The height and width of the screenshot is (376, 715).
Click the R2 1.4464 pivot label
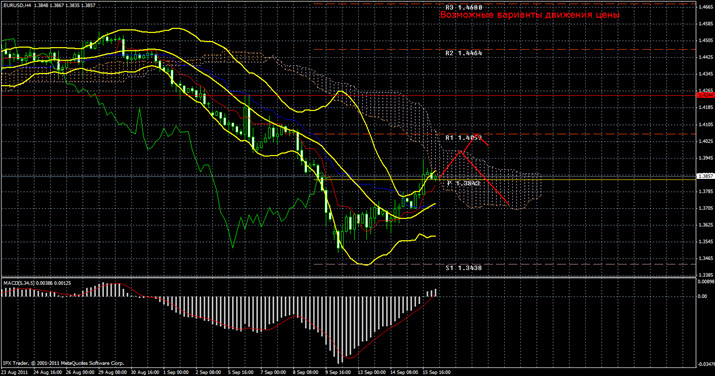coord(464,53)
